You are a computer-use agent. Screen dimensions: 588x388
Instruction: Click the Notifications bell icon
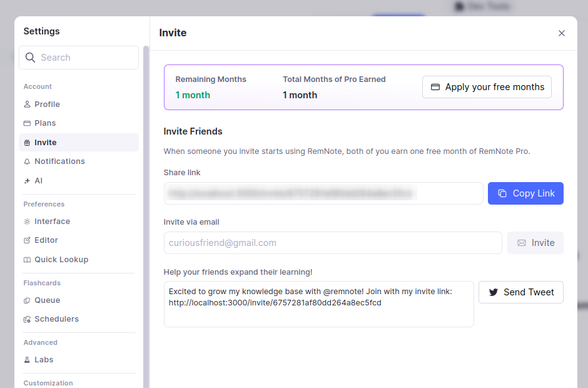pos(27,161)
